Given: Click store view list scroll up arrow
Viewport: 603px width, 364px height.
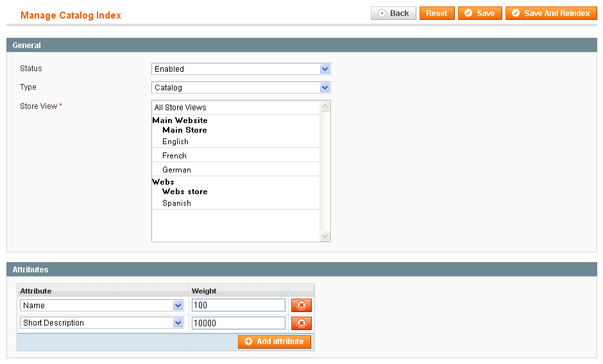Looking at the screenshot, I should [325, 106].
